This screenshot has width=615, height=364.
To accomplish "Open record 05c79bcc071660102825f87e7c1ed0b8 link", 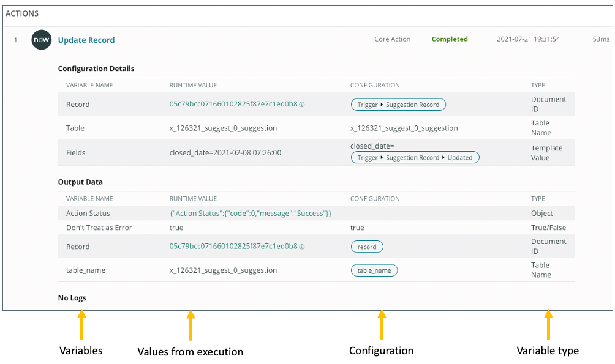I will pos(233,104).
